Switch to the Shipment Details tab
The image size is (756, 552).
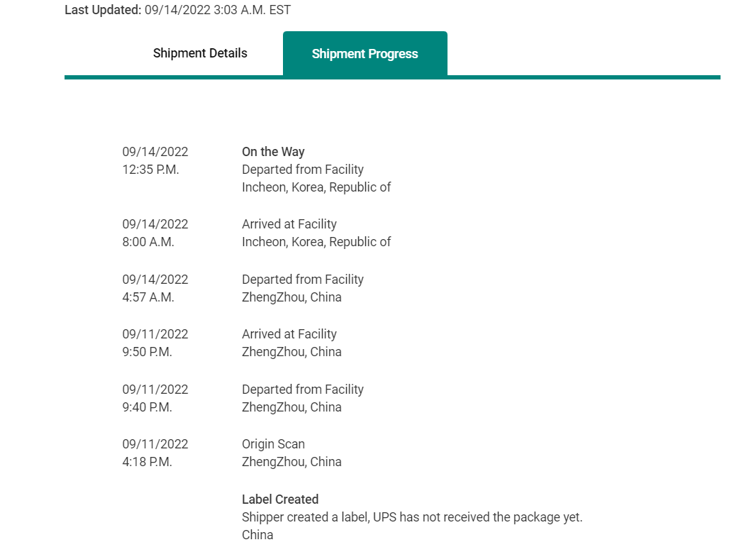[200, 53]
